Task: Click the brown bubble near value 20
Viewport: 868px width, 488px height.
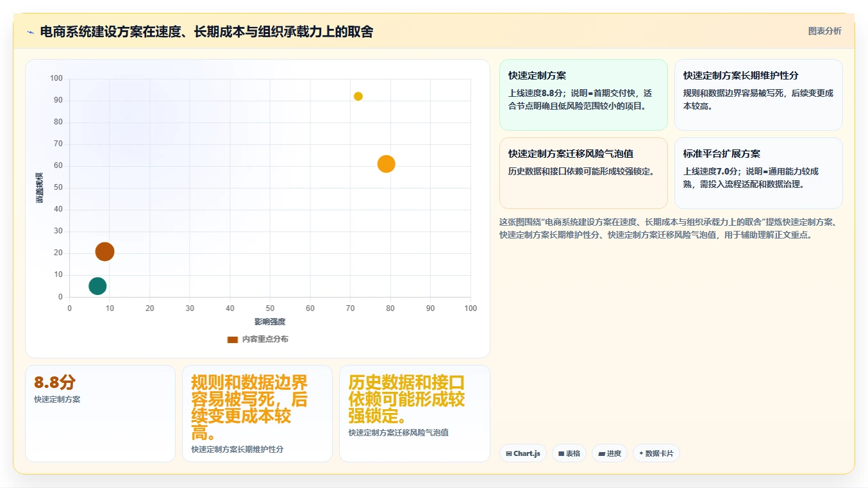Action: tap(105, 251)
